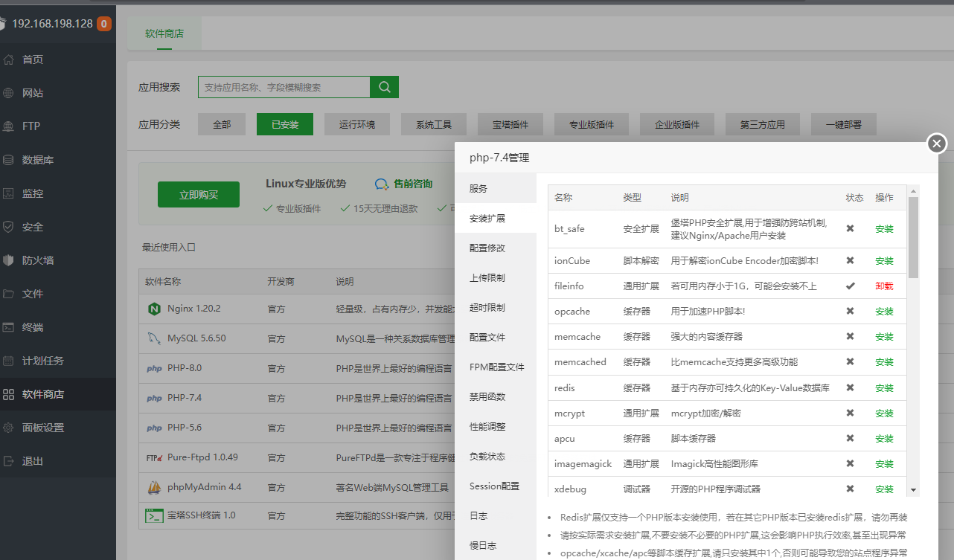Select the 运行环境 category filter
The height and width of the screenshot is (560, 954).
(x=357, y=124)
